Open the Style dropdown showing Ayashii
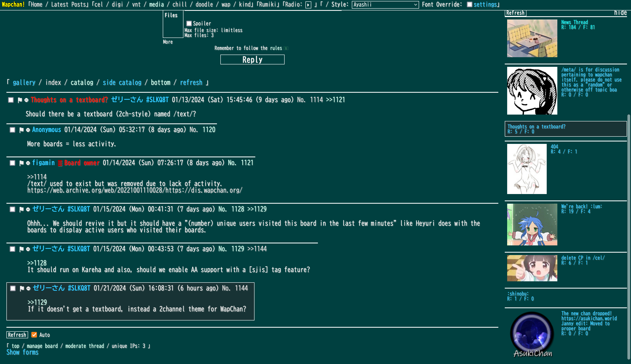 385,4
